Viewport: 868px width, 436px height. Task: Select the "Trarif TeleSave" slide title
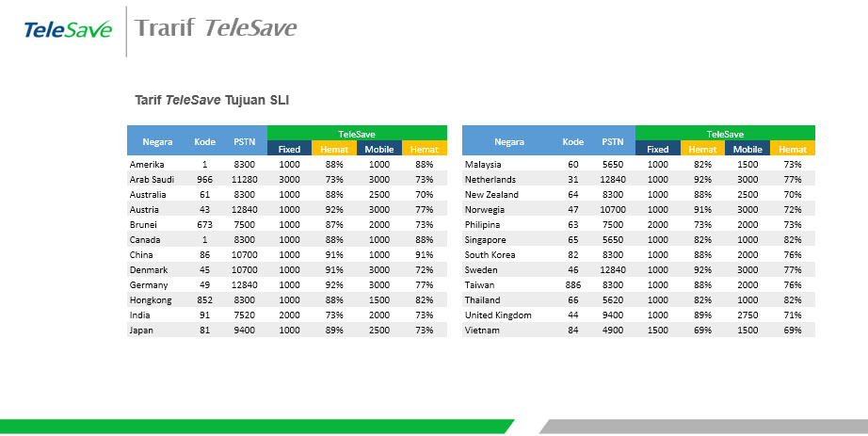coord(216,27)
